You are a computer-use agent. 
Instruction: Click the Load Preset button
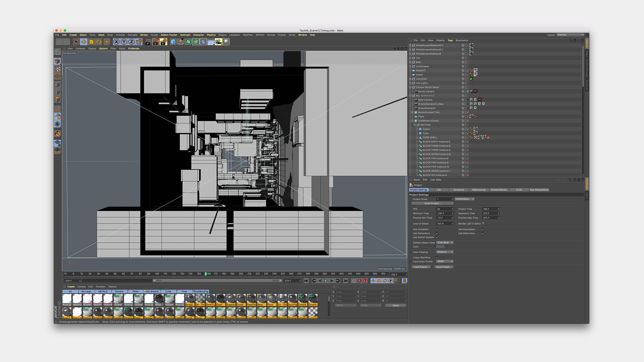click(x=421, y=267)
